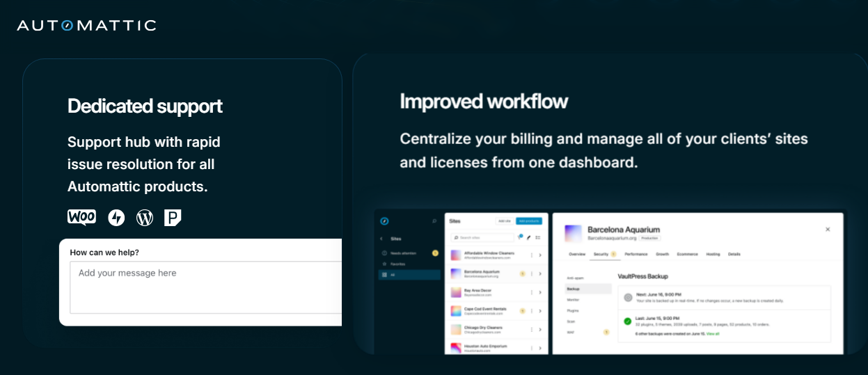The image size is (868, 375).
Task: Click Cape Cod Event Rentals thumbnail
Action: point(457,310)
